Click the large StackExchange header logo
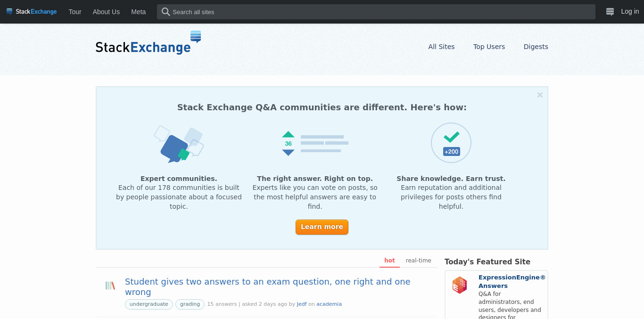 pyautogui.click(x=149, y=43)
